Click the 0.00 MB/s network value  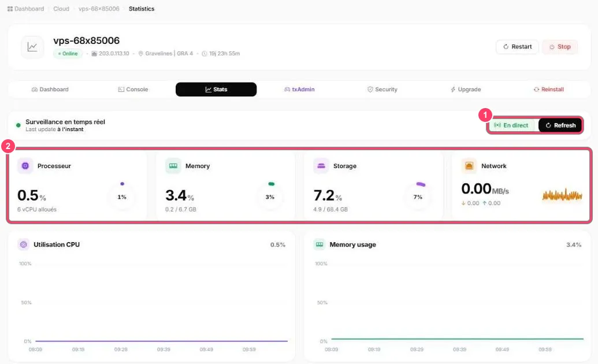click(x=485, y=189)
